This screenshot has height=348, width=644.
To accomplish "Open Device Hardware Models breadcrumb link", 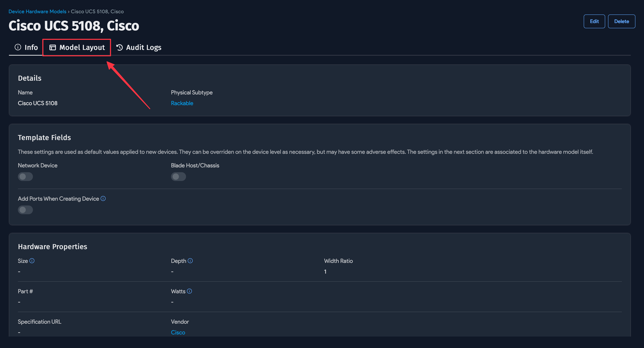I will coord(38,11).
